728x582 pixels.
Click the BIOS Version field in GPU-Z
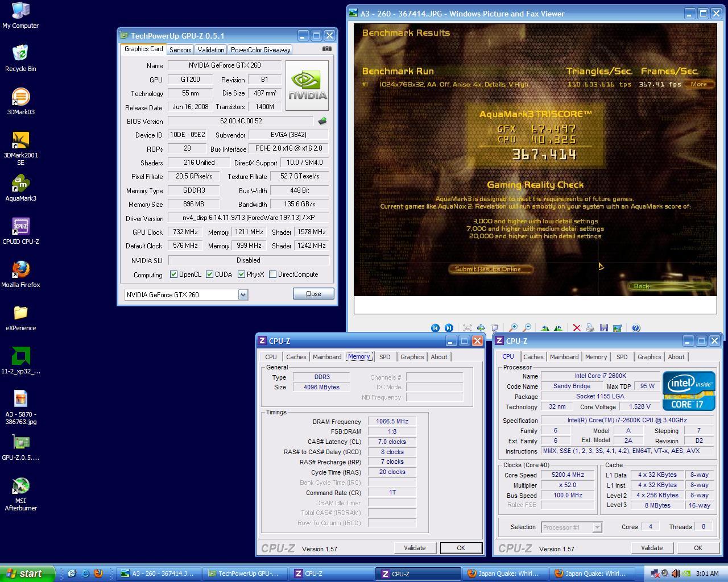241,121
